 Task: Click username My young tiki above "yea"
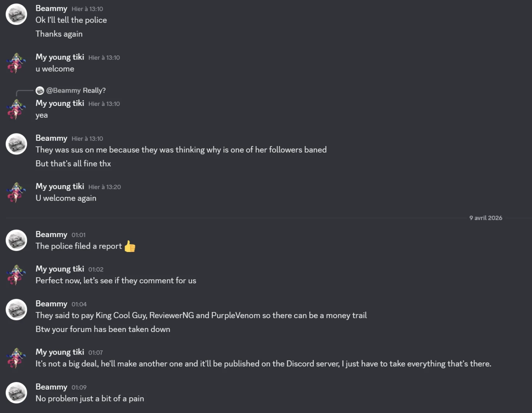pos(60,103)
